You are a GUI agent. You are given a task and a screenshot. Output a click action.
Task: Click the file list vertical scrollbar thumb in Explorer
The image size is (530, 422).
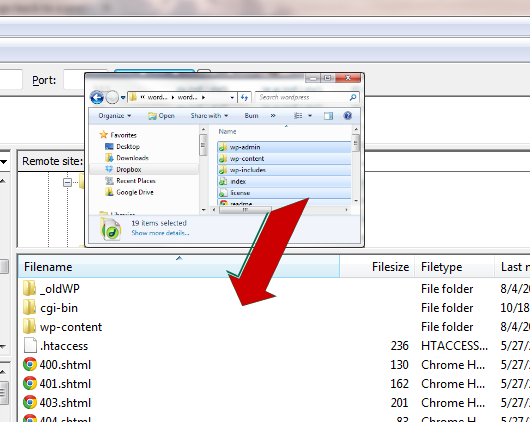point(355,143)
